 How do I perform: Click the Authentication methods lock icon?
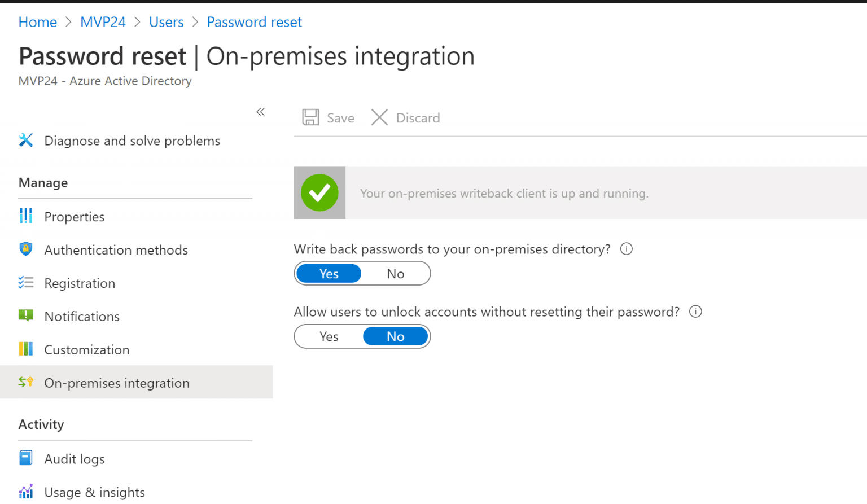[x=26, y=249]
